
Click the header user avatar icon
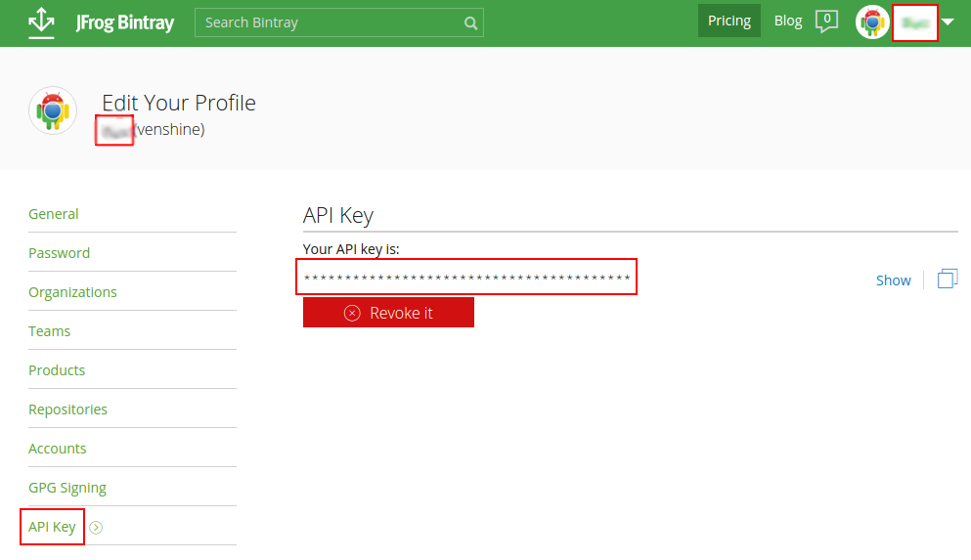(x=872, y=22)
